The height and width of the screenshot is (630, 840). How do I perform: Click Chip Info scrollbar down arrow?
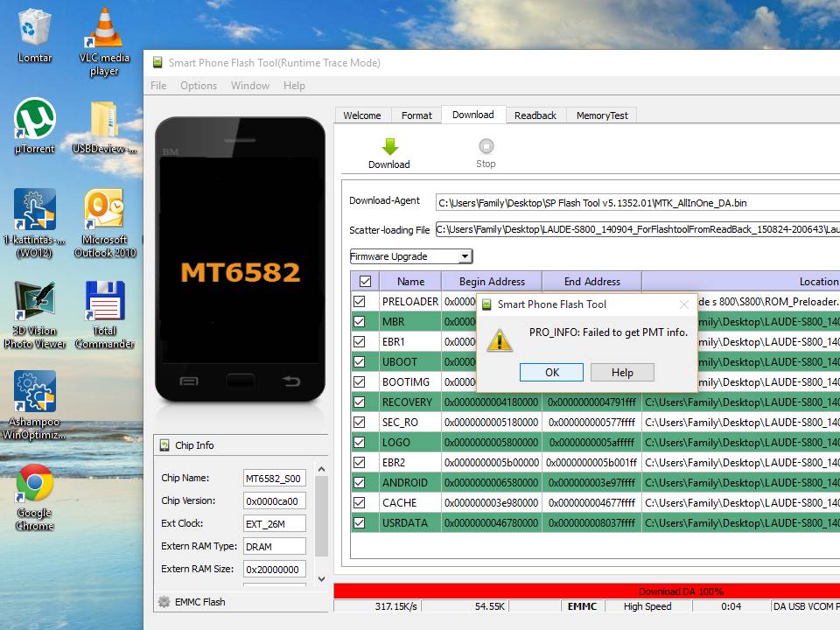point(321,578)
